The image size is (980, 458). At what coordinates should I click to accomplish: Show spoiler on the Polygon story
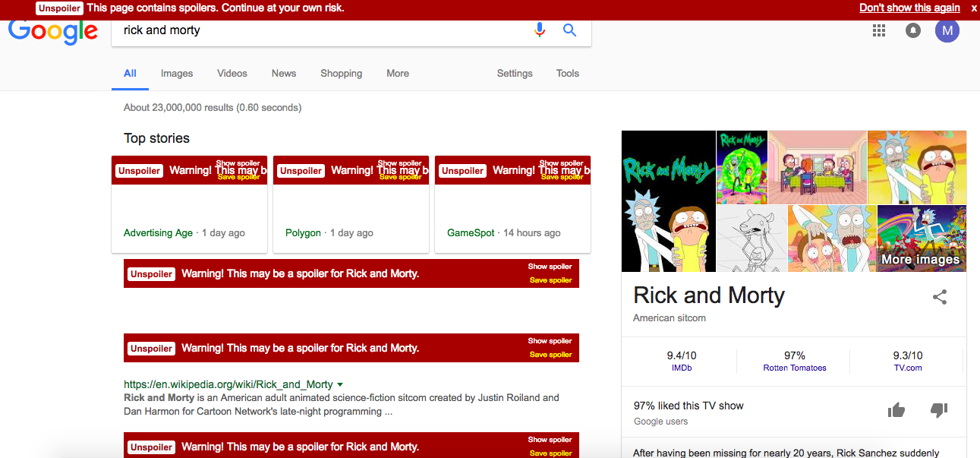[x=399, y=163]
